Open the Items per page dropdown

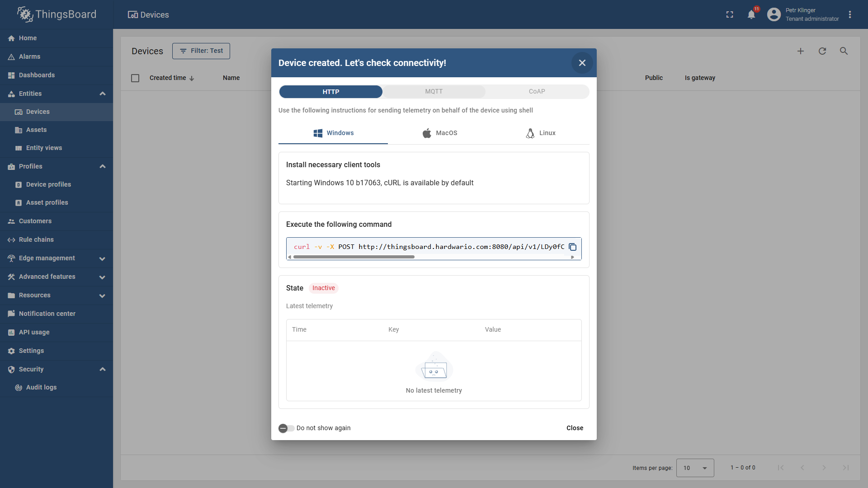coord(695,468)
